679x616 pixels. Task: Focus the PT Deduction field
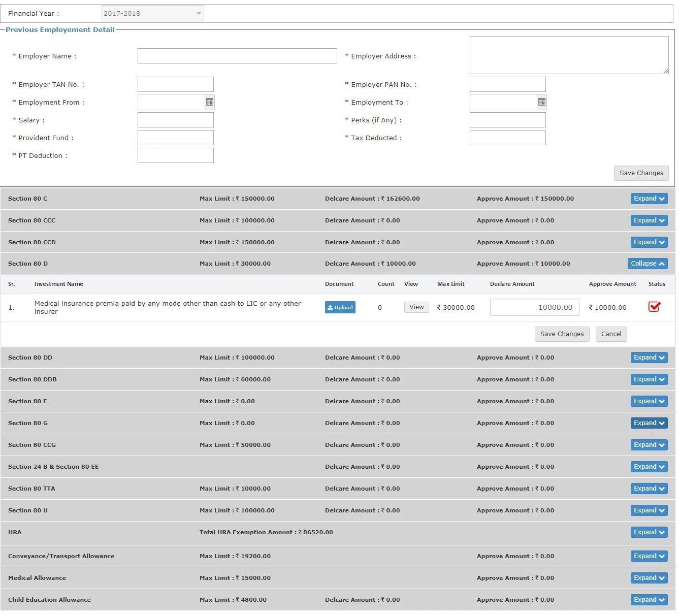[x=175, y=155]
